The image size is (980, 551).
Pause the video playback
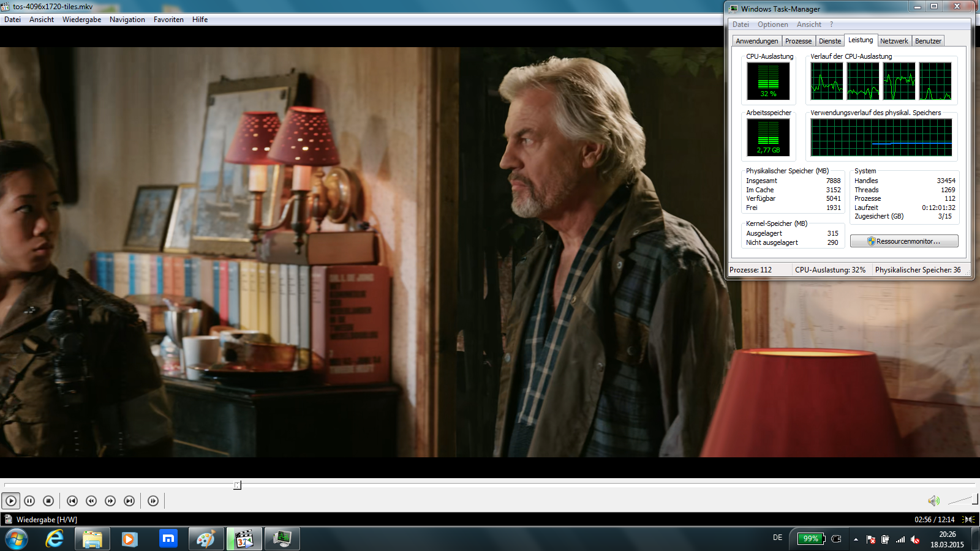[x=29, y=501]
